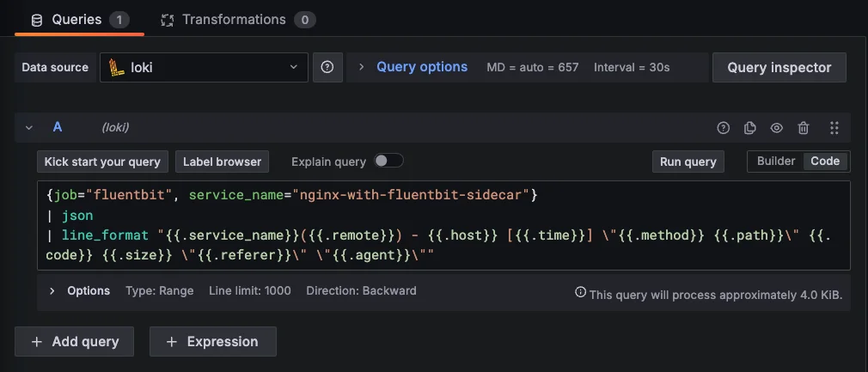Delete query A with trash icon

coord(804,128)
